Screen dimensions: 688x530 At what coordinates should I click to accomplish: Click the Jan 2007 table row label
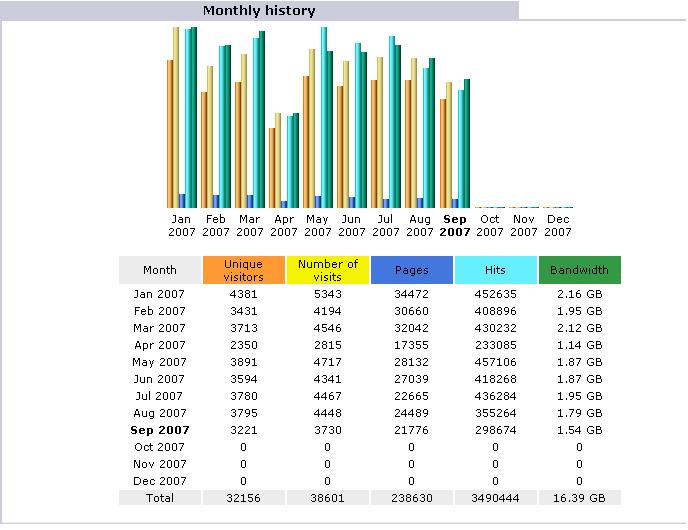tap(159, 294)
